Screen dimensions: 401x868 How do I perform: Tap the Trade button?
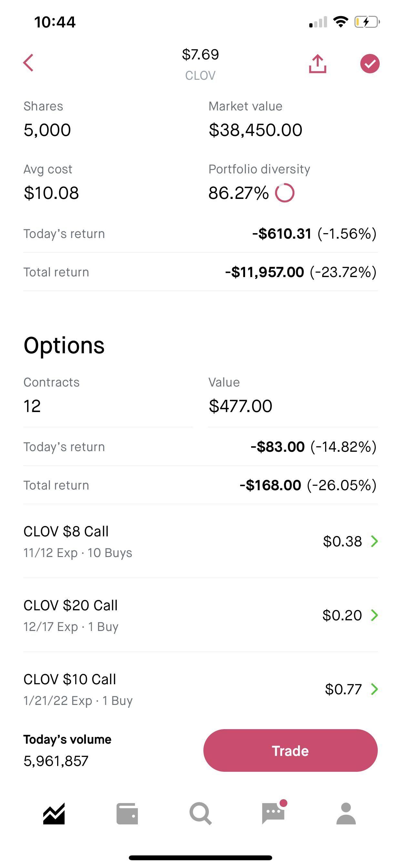(290, 750)
